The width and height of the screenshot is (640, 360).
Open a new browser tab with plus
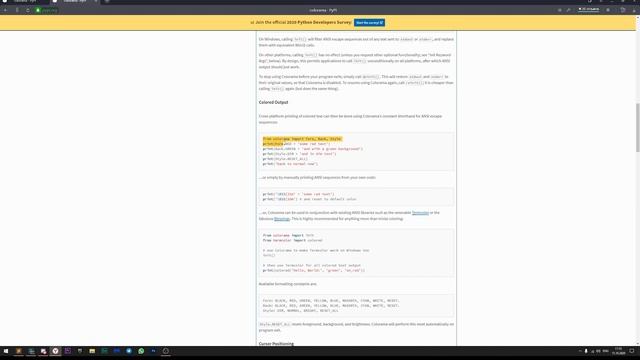107,1
